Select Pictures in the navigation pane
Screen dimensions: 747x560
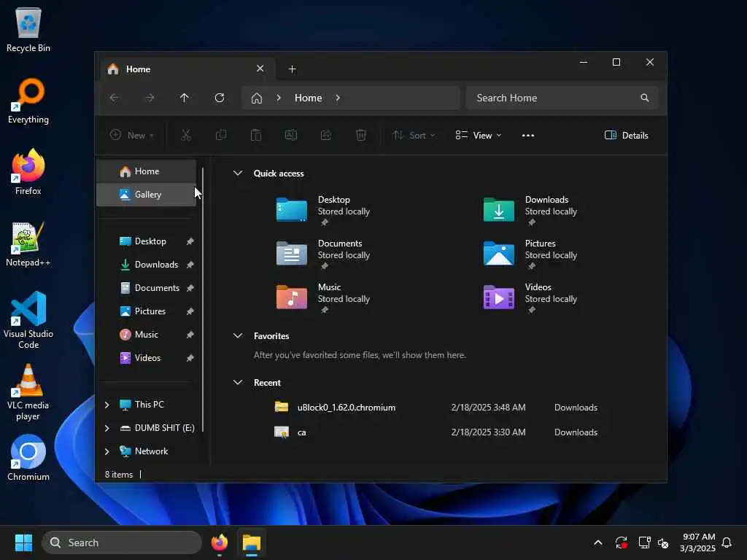point(146,311)
